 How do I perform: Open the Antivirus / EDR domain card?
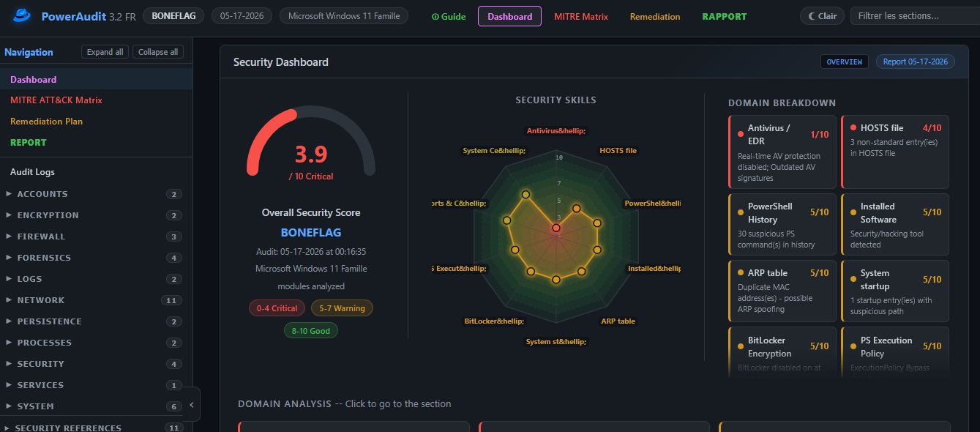pyautogui.click(x=782, y=152)
